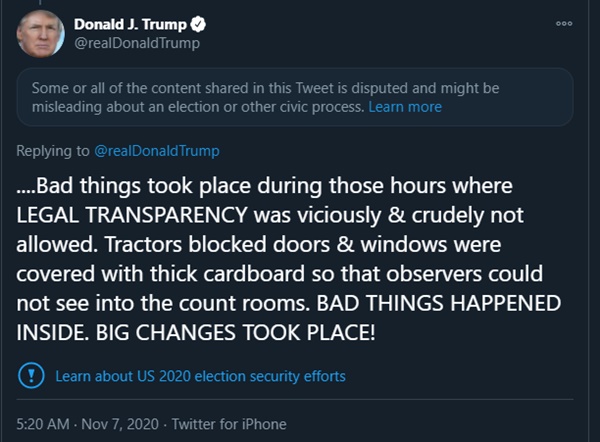
Task: Click the "Replying to" label
Action: (x=55, y=151)
